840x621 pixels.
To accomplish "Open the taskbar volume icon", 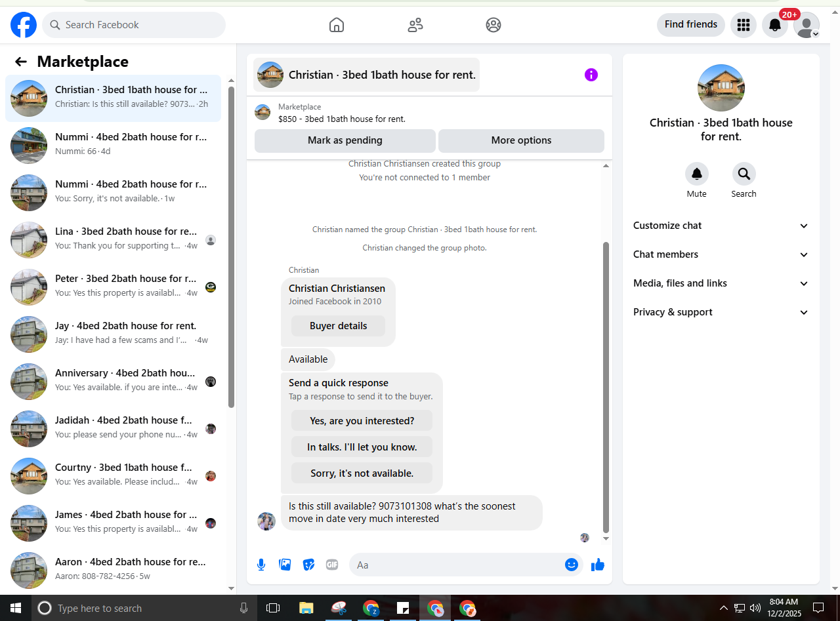I will (755, 608).
